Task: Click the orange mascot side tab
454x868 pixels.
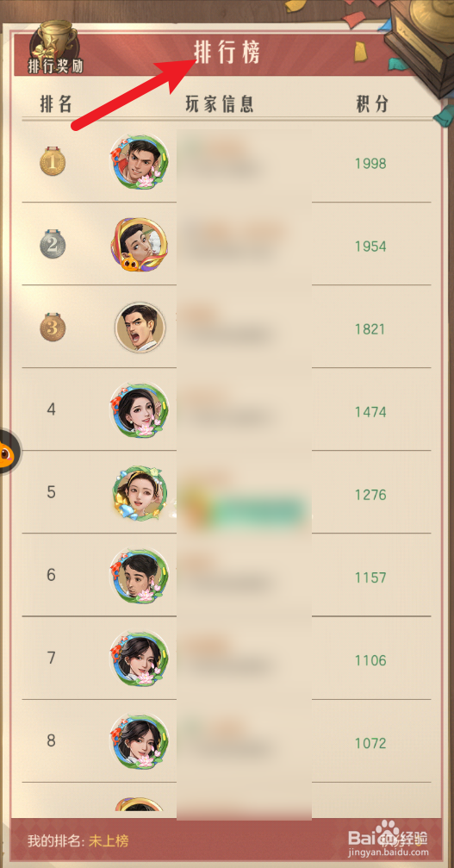Action: pos(9,452)
